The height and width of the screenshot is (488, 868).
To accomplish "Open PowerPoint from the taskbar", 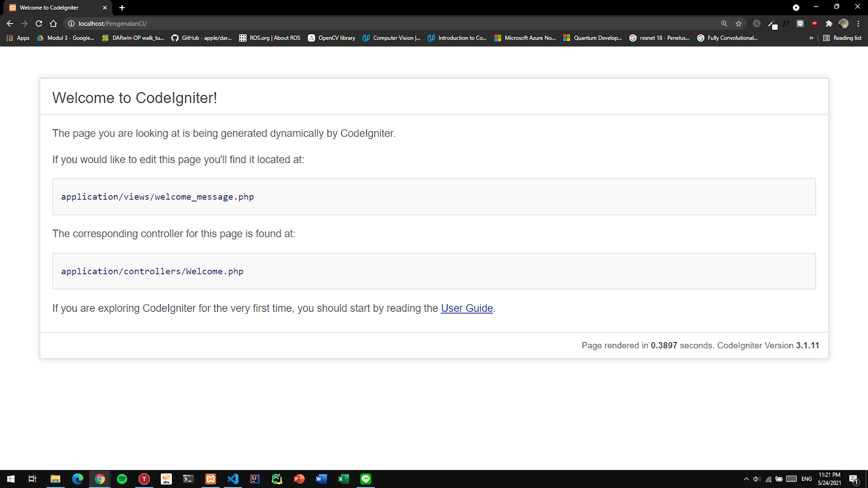I will (299, 479).
